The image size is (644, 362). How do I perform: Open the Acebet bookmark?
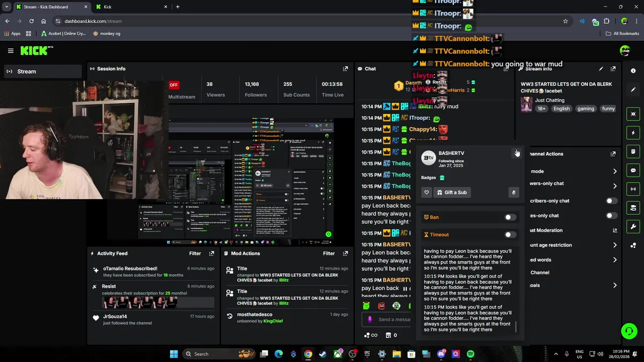[x=63, y=34]
